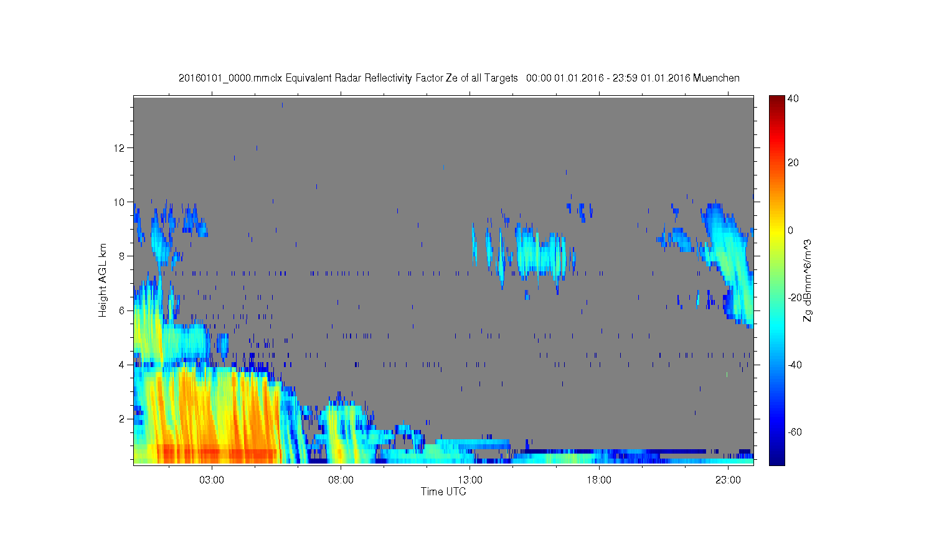This screenshot has width=934, height=560.
Task: Click the colorbar label 'Zg dBmm^6/m^3'
Action: pos(808,280)
